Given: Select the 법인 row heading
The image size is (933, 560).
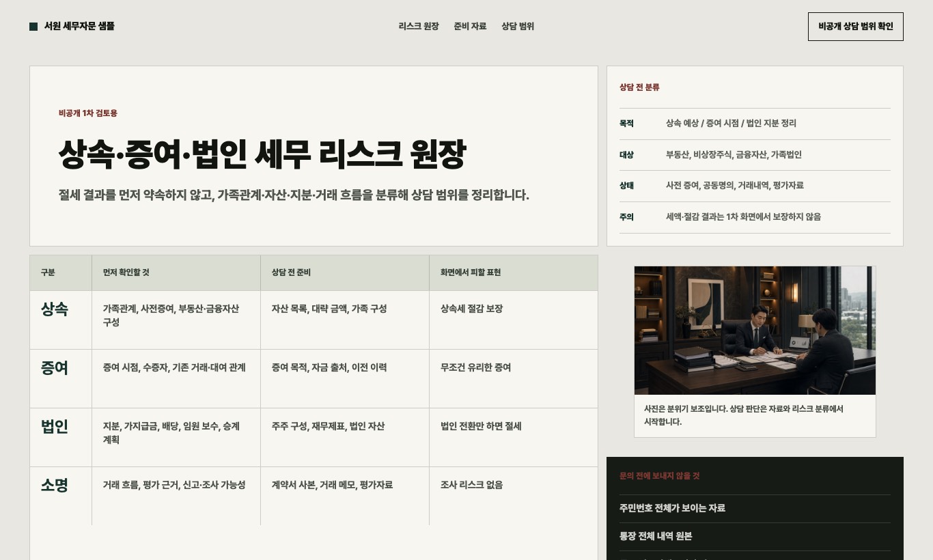Looking at the screenshot, I should [x=55, y=427].
